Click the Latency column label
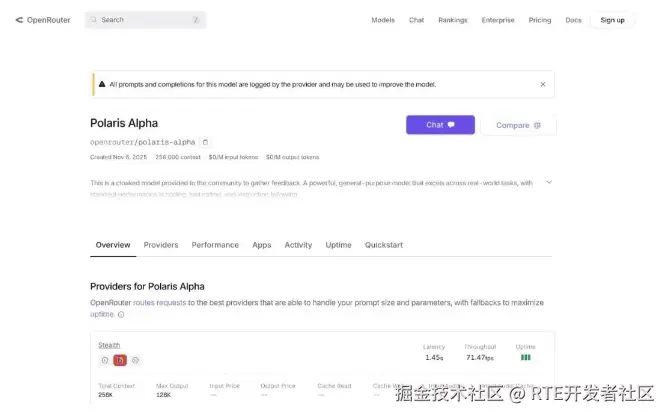 (434, 347)
